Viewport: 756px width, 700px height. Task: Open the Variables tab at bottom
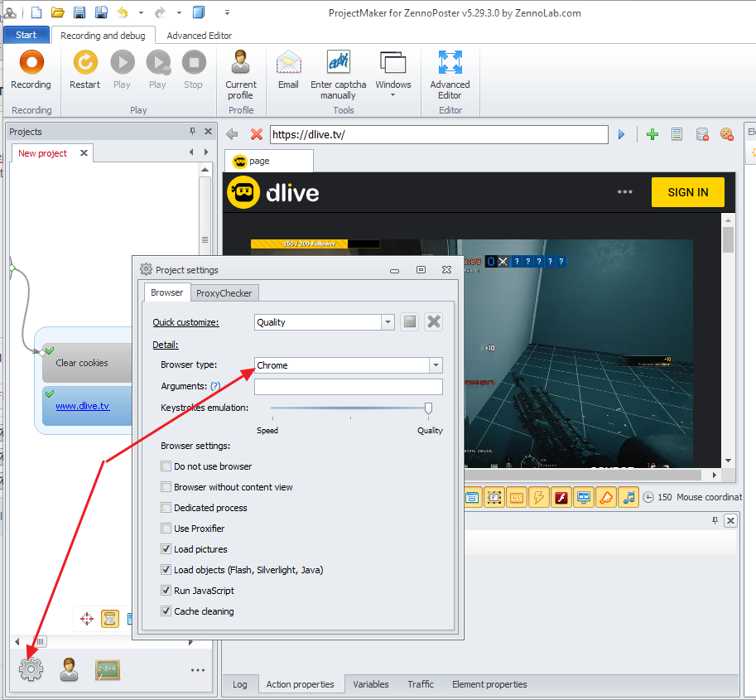370,684
